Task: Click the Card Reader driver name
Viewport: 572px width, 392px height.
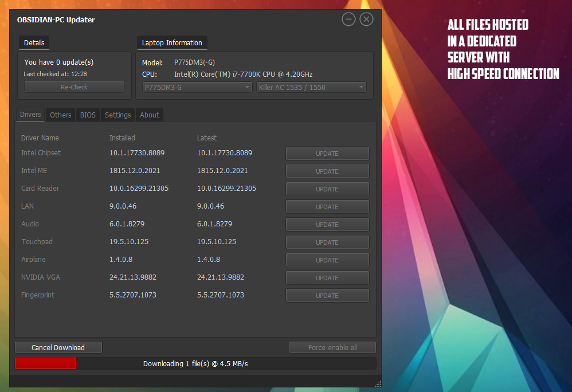Action: pyautogui.click(x=40, y=189)
